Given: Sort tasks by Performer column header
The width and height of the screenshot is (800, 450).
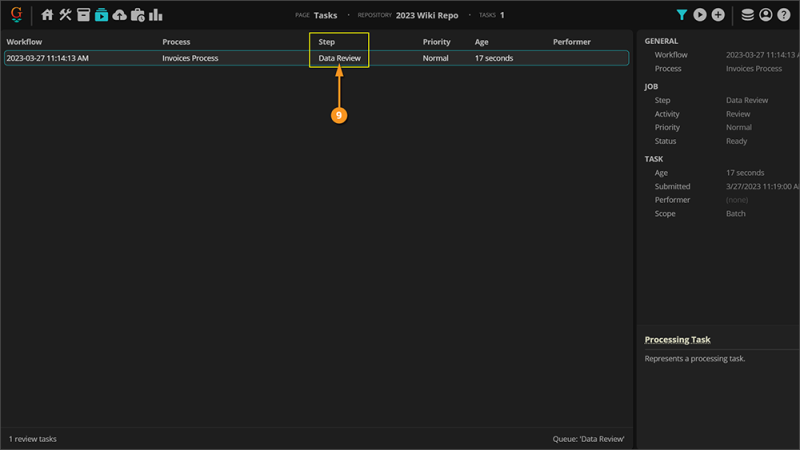Looking at the screenshot, I should coord(571,42).
